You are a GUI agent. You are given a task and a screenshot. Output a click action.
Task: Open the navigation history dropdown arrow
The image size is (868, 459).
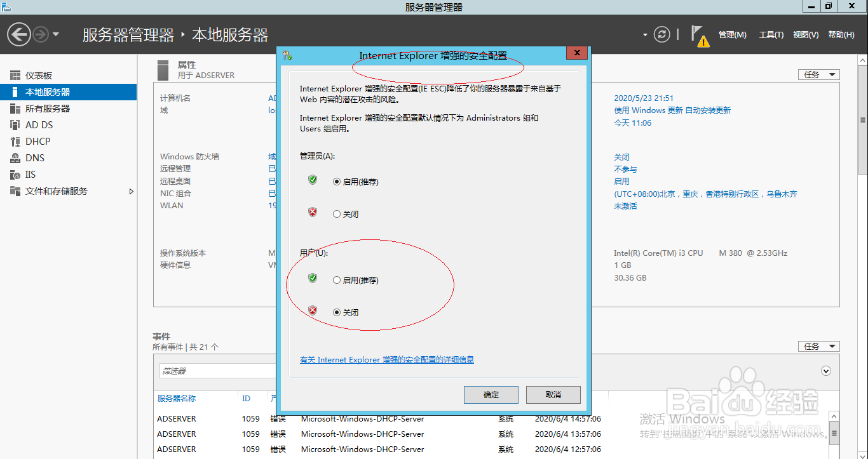point(56,34)
